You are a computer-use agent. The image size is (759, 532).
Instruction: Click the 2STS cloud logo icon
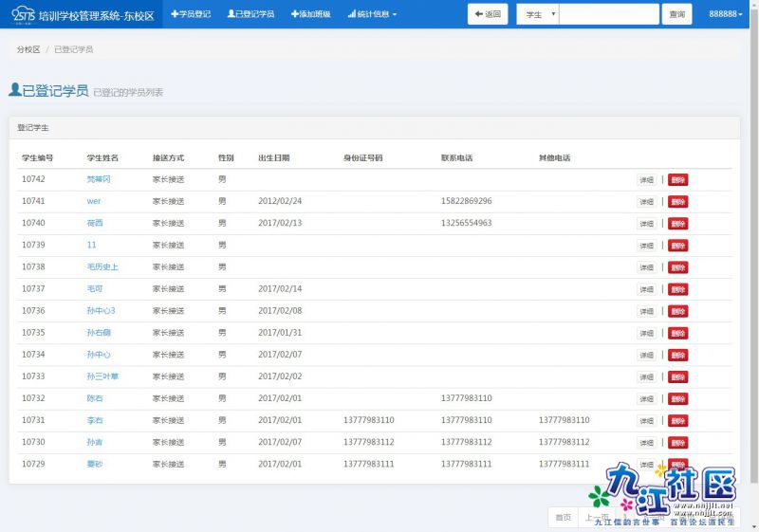point(22,14)
